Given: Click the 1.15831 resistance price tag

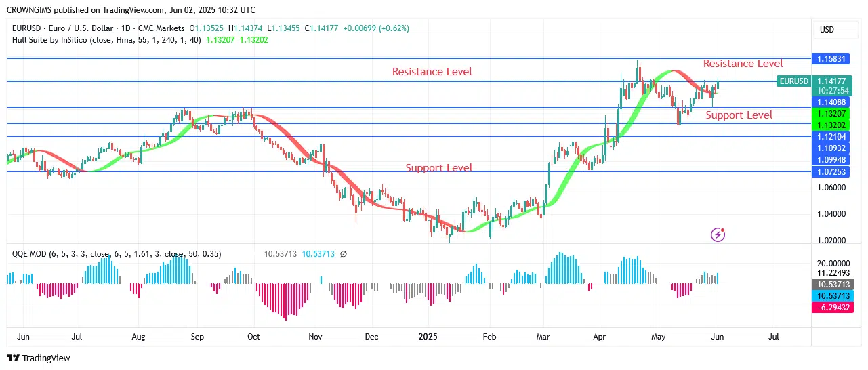Looking at the screenshot, I should point(831,59).
